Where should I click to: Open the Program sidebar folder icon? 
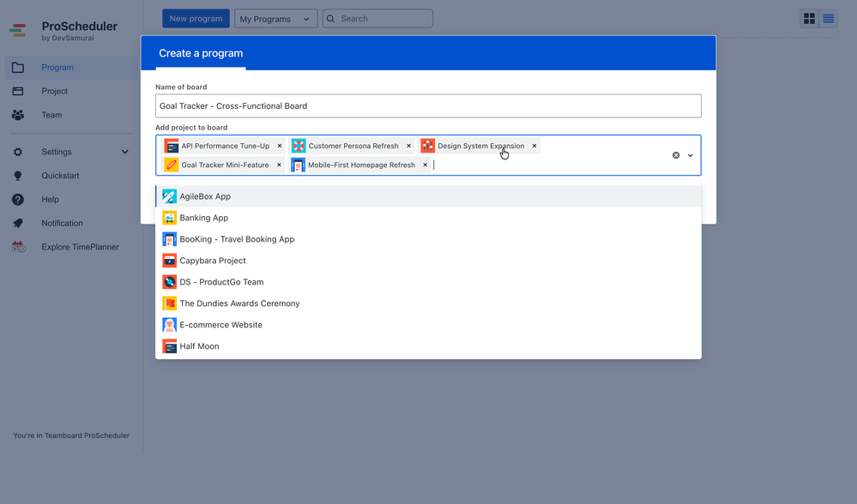[x=18, y=68]
